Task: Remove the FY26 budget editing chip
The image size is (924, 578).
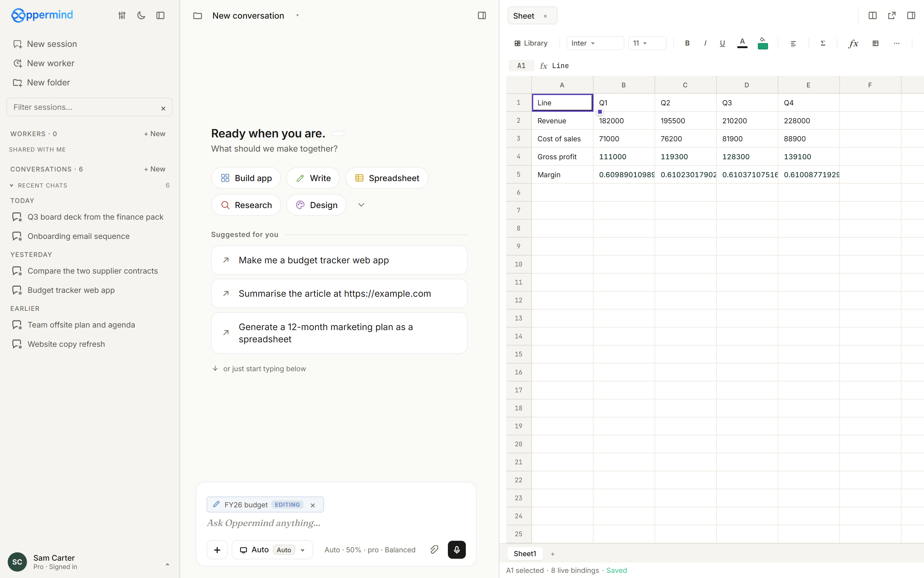Action: tap(313, 505)
